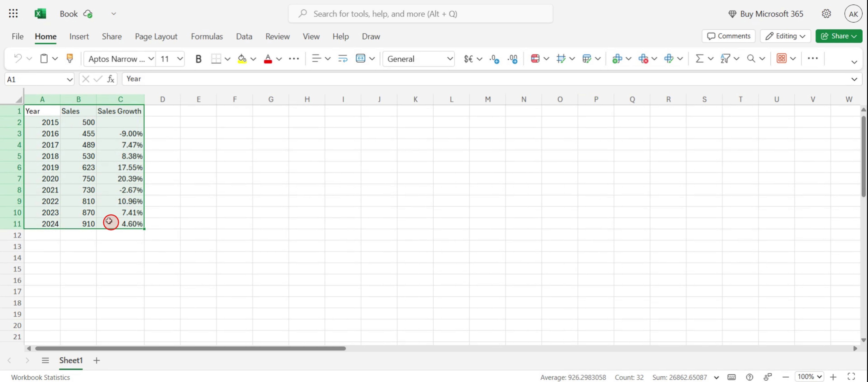The width and height of the screenshot is (868, 382).
Task: Toggle Bold formatting
Action: click(x=198, y=59)
